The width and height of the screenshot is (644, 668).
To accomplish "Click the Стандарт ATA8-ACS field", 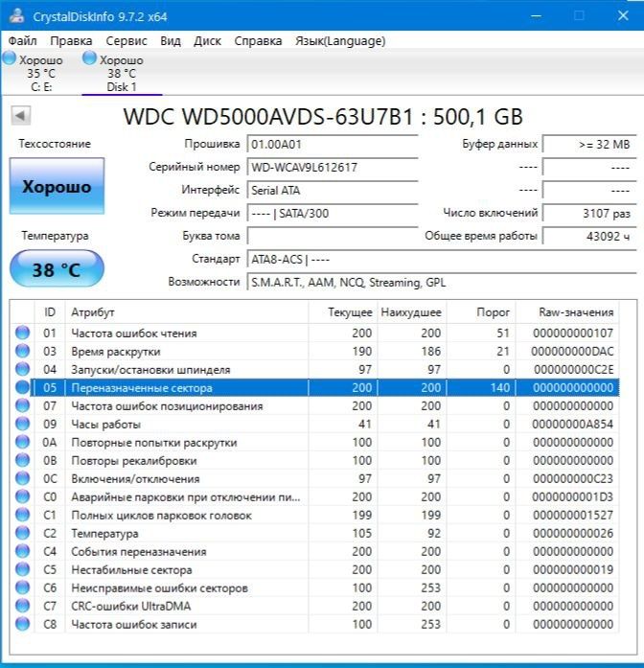I will 442,259.
